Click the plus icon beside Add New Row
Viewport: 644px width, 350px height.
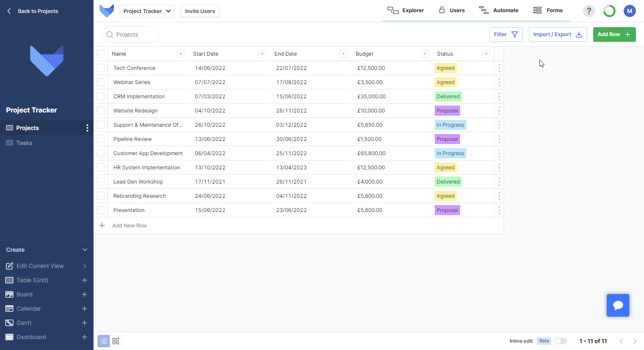[102, 225]
